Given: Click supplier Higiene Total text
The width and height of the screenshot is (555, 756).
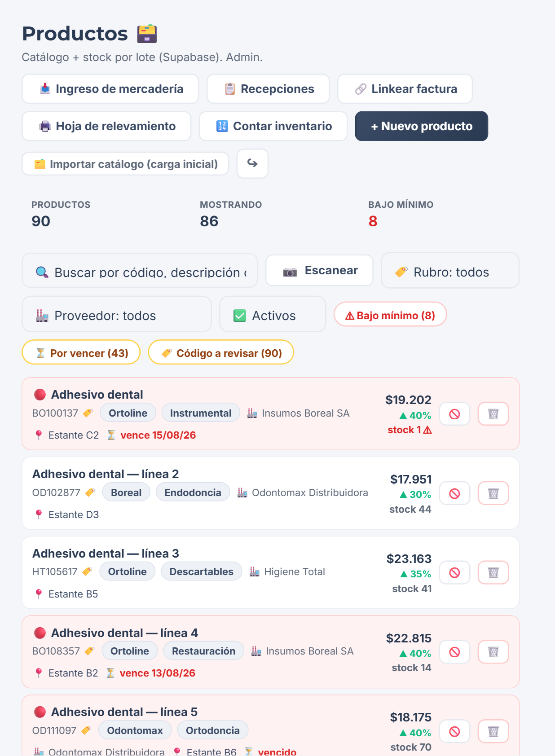Looking at the screenshot, I should click(295, 571).
